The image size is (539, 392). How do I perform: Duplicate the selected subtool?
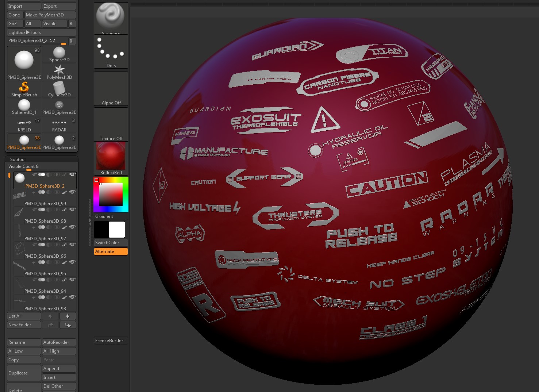(x=24, y=373)
